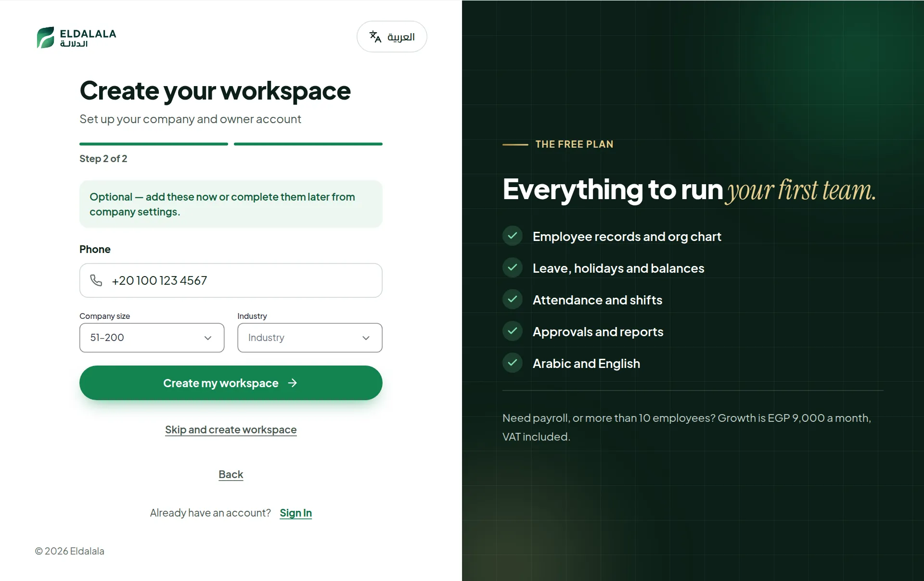Click the Growth plan pricing note
Image resolution: width=924 pixels, height=581 pixels.
coord(687,427)
